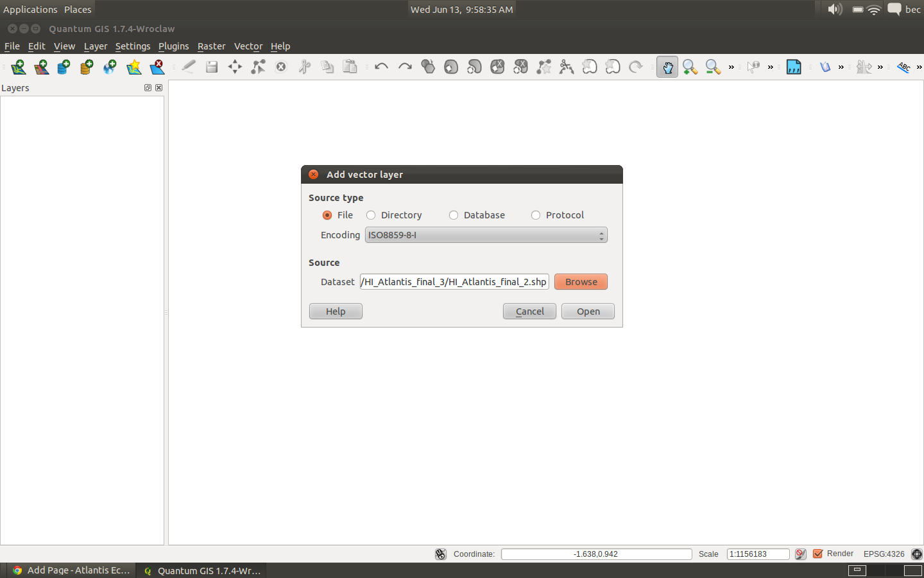Select the Directory source type
This screenshot has height=578, width=924.
tap(371, 215)
